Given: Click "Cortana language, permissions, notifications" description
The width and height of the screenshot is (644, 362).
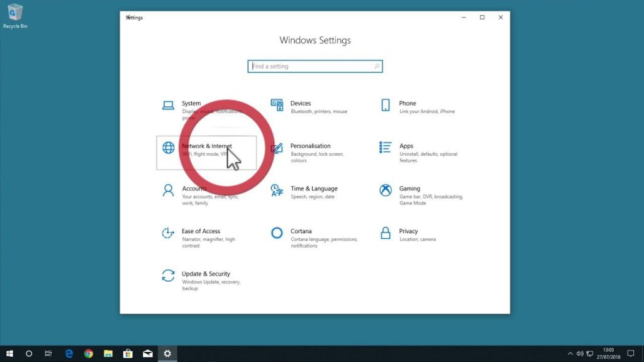Looking at the screenshot, I should [x=324, y=243].
